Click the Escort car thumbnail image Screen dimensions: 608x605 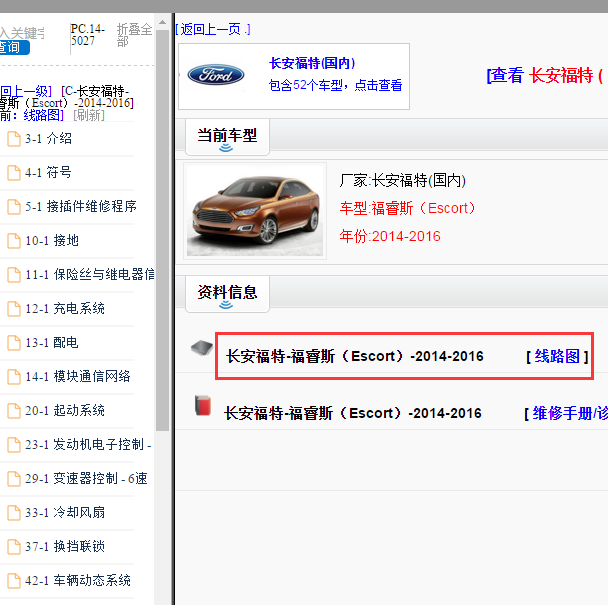point(255,211)
